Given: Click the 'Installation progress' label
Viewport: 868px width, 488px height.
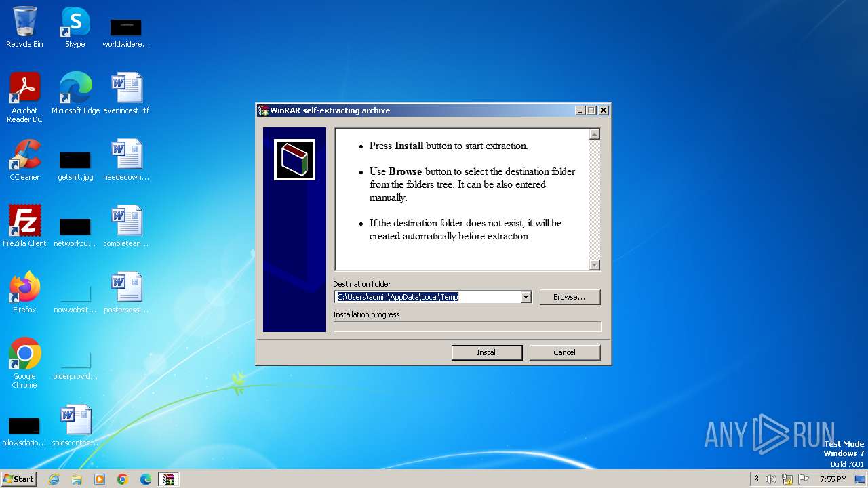Looking at the screenshot, I should tap(366, 314).
